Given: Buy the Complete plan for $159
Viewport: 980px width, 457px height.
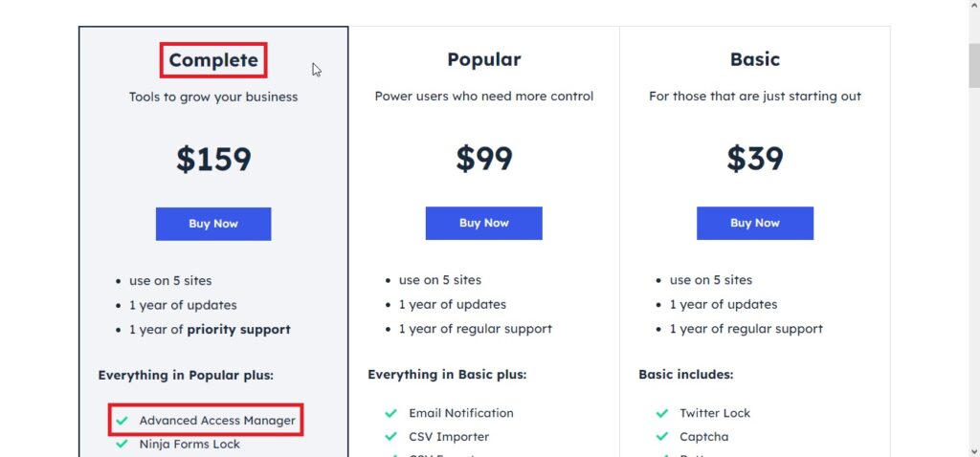Looking at the screenshot, I should coord(213,224).
